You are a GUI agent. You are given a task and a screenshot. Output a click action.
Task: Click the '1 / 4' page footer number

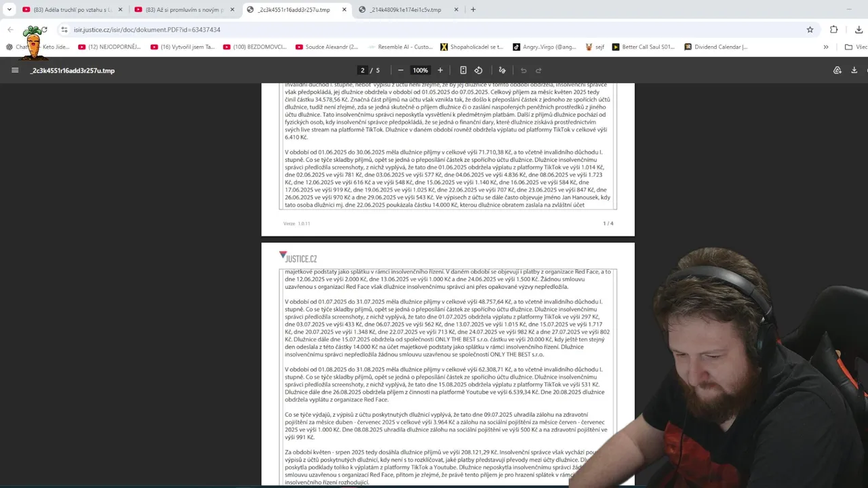608,224
